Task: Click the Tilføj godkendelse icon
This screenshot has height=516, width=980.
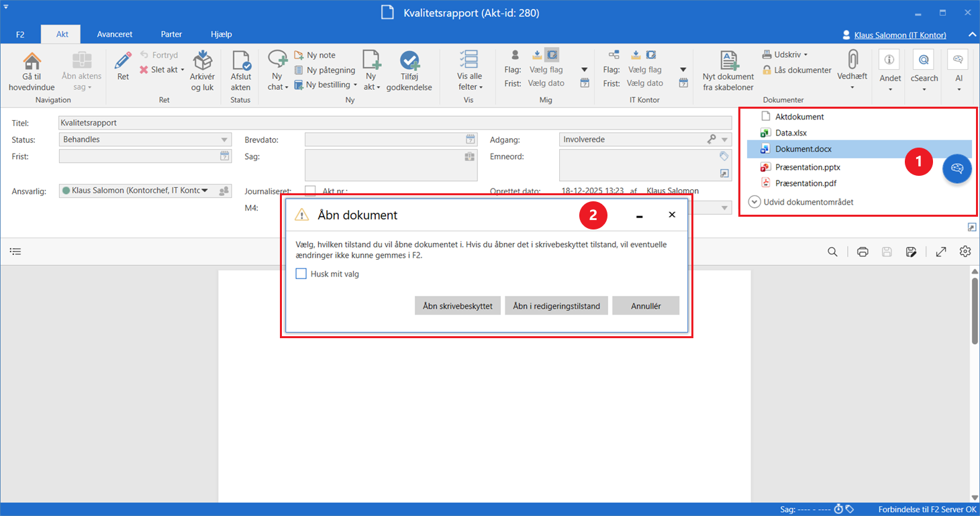Action: coord(409,61)
